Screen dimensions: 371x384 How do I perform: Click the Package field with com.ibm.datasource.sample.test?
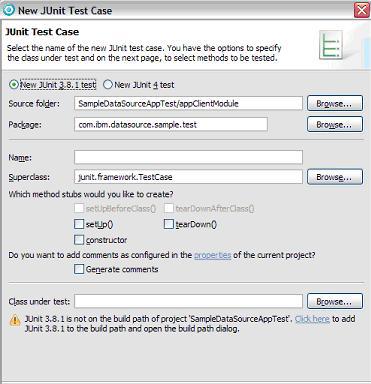point(171,124)
